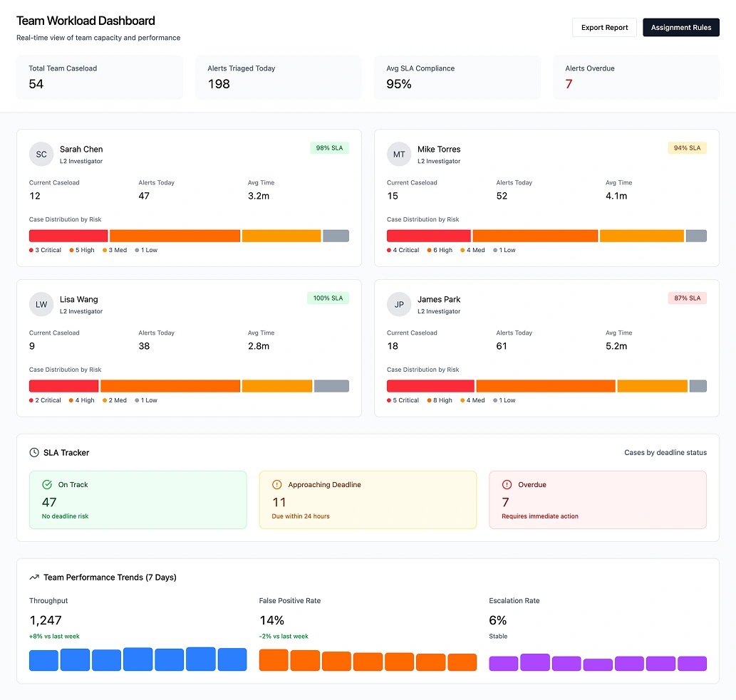736x700 pixels.
Task: Click the clock icon beside SLA Tracker
Action: (x=33, y=452)
